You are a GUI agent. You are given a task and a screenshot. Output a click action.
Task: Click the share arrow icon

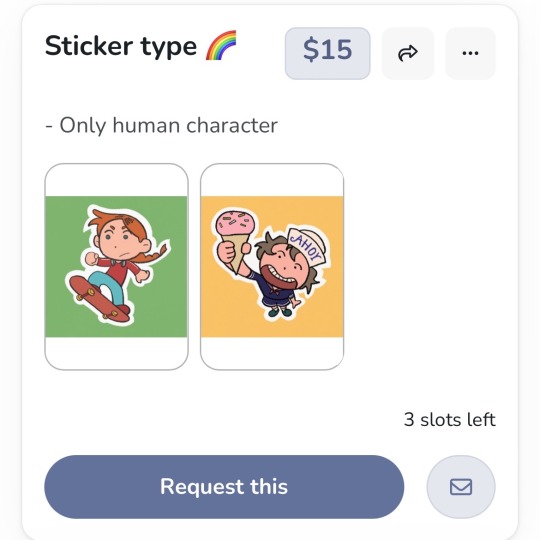pyautogui.click(x=408, y=53)
